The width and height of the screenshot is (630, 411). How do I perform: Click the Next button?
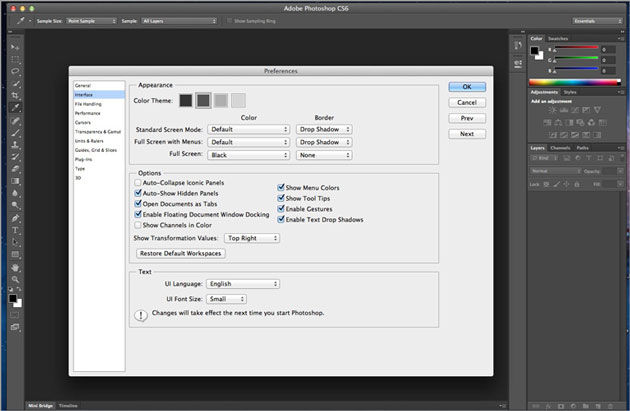pyautogui.click(x=467, y=134)
